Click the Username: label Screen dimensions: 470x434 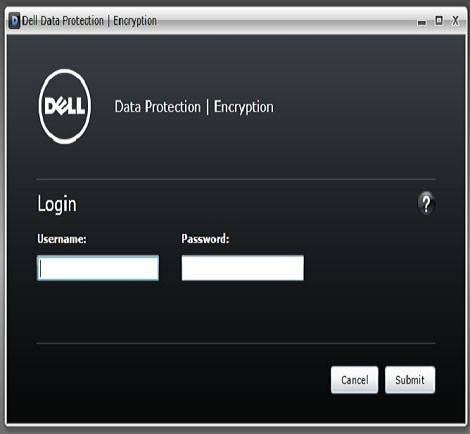tap(62, 239)
